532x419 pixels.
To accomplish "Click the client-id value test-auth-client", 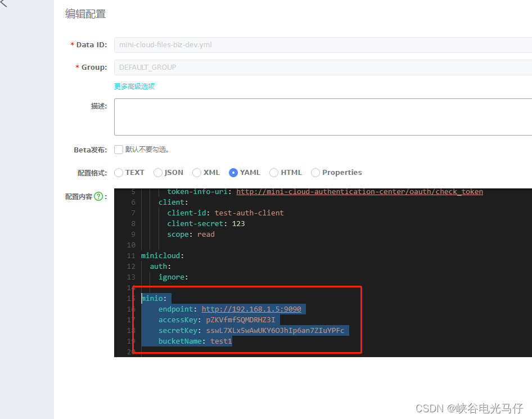I will (249, 213).
